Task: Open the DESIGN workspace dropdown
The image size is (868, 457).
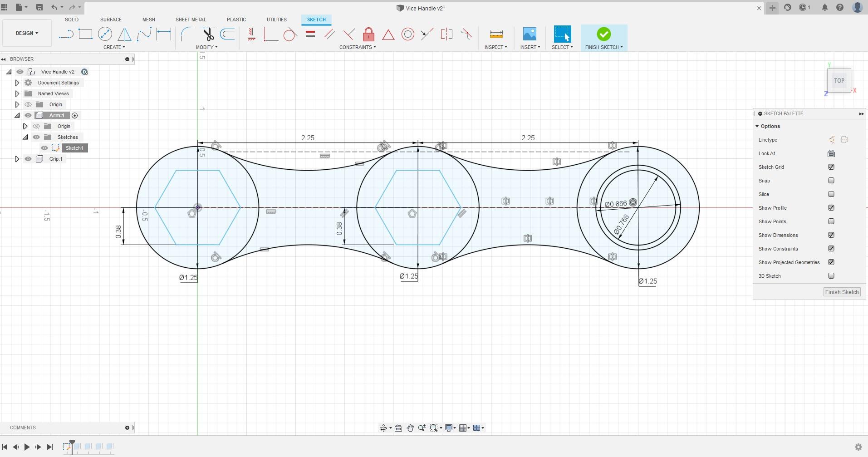Action: pyautogui.click(x=27, y=33)
